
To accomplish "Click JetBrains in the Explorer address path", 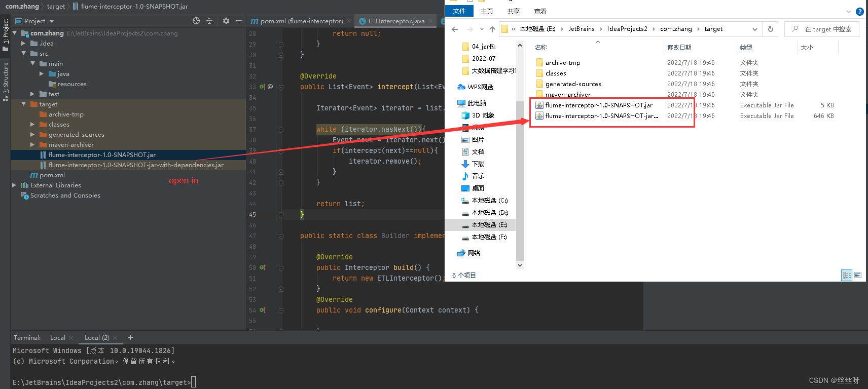I will click(582, 29).
